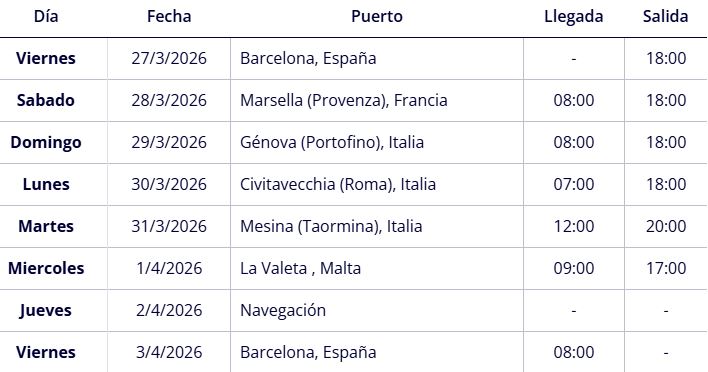Click the Puerto column header

pos(377,17)
